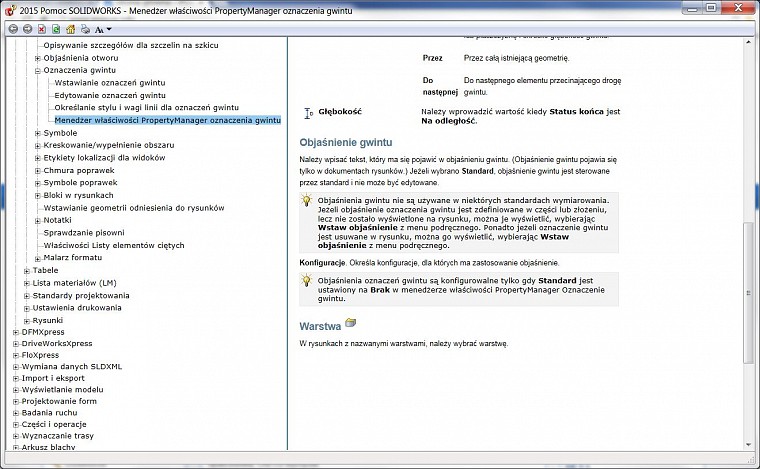The height and width of the screenshot is (469, 760).
Task: Go to Home page via house icon
Action: coord(71,29)
